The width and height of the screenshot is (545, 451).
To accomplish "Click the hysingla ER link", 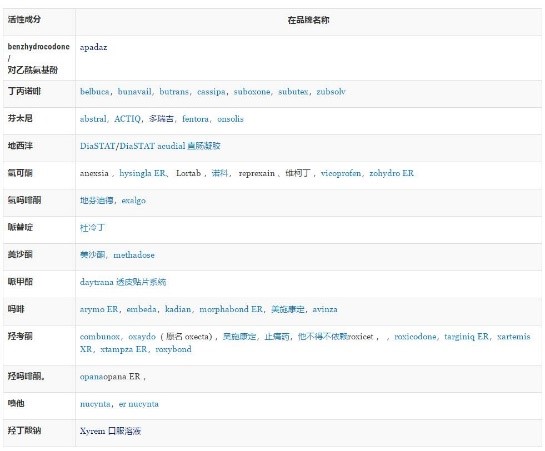I will 143,173.
